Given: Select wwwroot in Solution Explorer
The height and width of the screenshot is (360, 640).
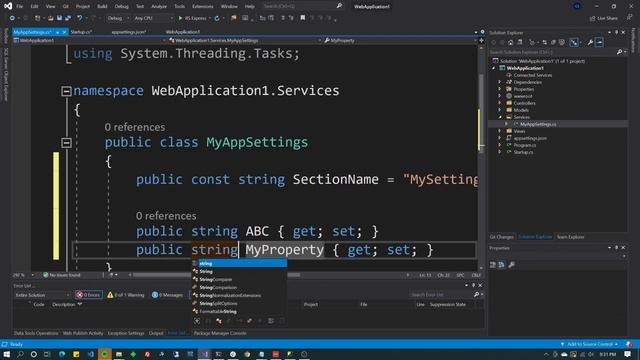Looking at the screenshot, I should pos(523,96).
